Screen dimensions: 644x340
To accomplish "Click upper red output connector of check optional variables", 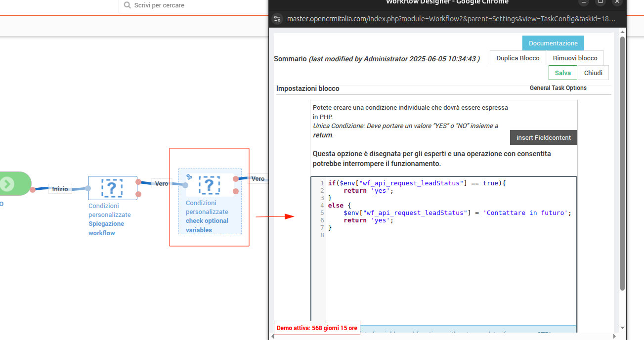I will tap(236, 179).
